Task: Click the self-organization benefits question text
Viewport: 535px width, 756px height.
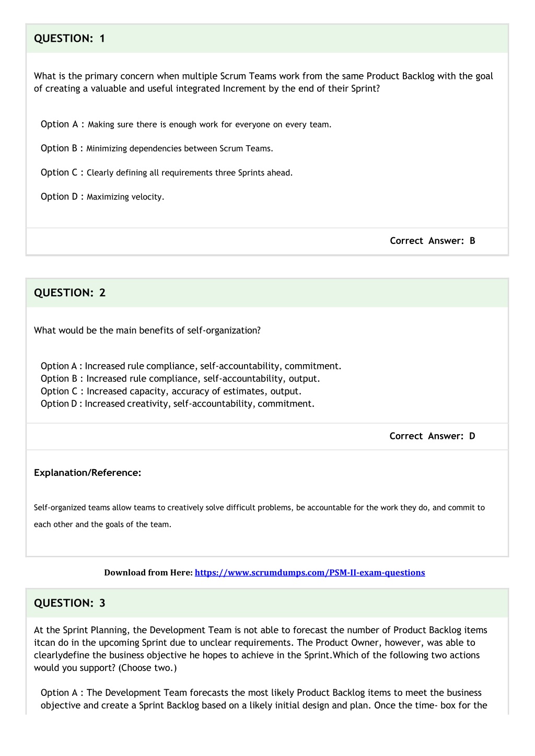Action: 147,330
